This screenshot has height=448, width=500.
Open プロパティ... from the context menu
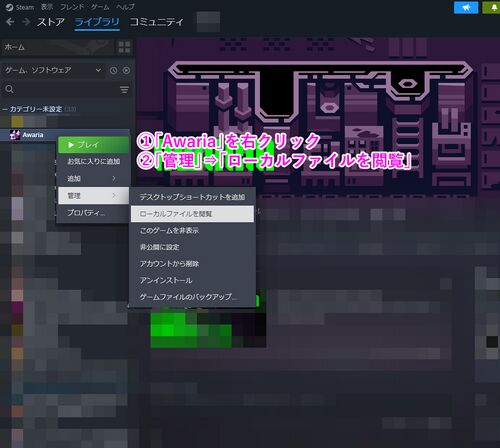(93, 213)
